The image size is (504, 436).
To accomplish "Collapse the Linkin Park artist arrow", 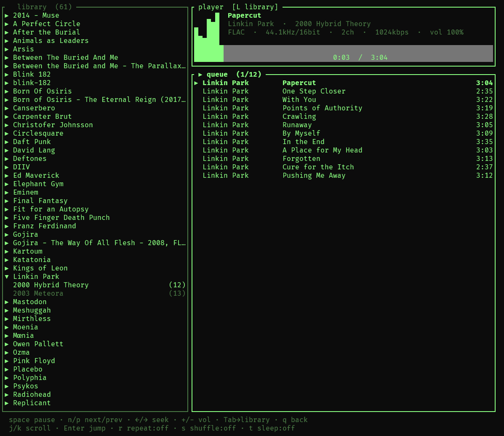I will (6, 276).
